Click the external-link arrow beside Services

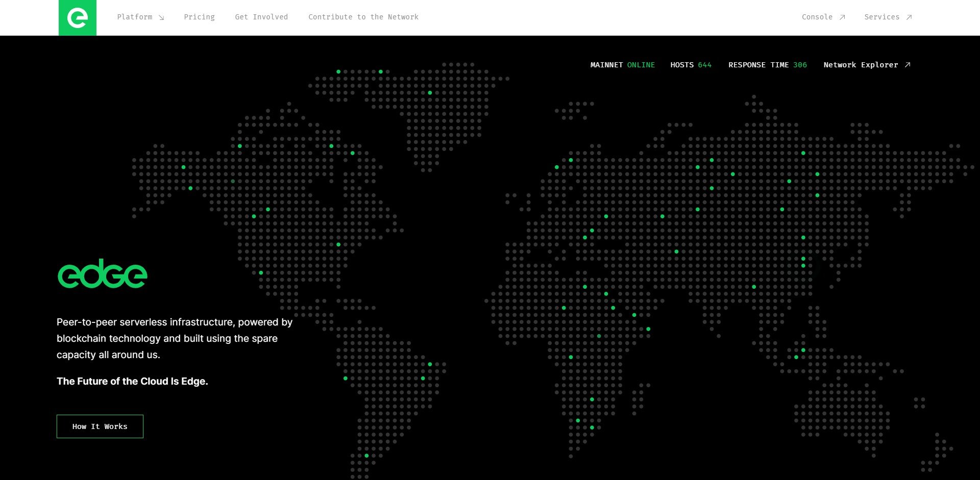pos(909,17)
